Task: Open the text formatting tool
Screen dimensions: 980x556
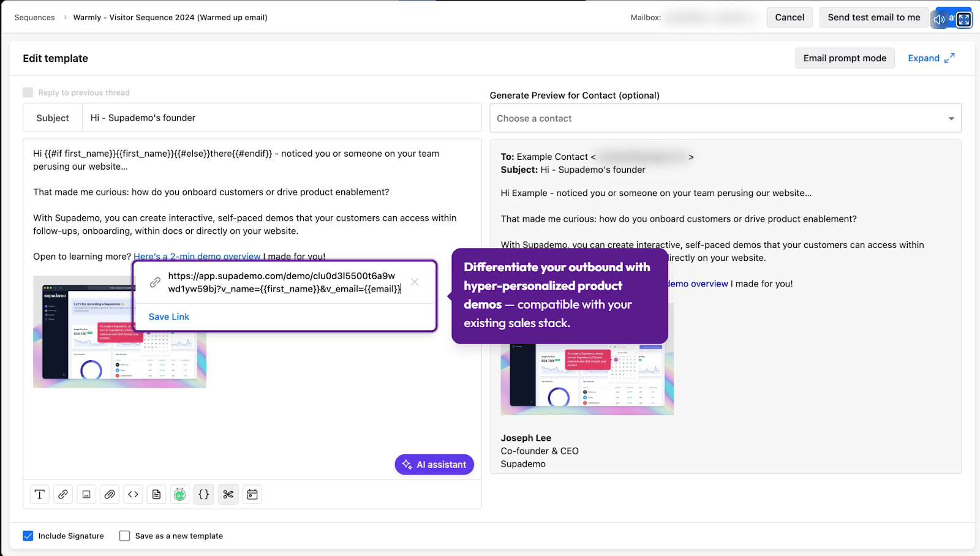Action: coord(40,494)
